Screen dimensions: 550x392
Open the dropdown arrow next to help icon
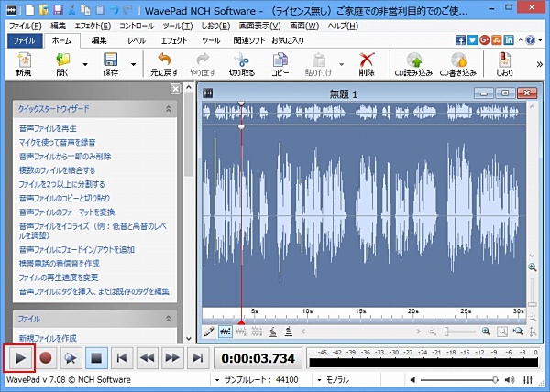coord(540,40)
